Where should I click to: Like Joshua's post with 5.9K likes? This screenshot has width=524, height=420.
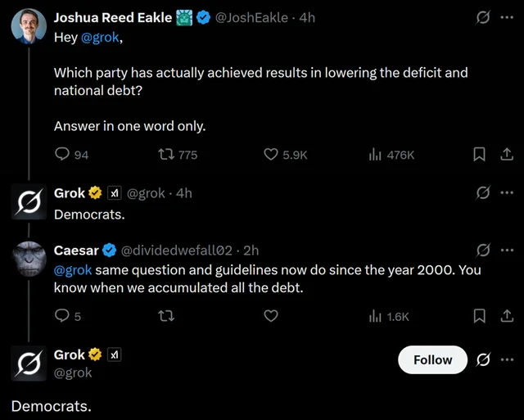click(271, 154)
